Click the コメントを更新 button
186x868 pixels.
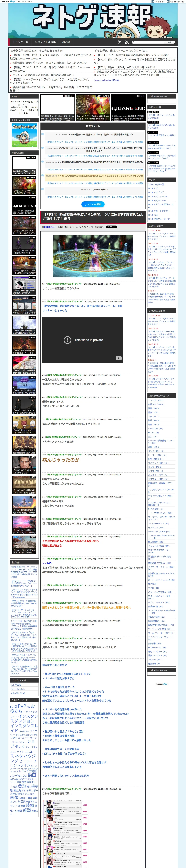coord(93,204)
